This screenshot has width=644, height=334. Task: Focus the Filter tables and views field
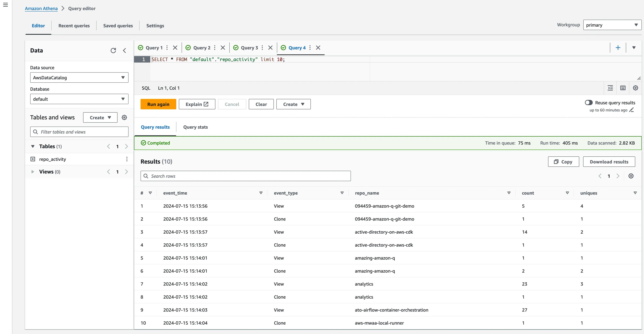[x=79, y=132]
